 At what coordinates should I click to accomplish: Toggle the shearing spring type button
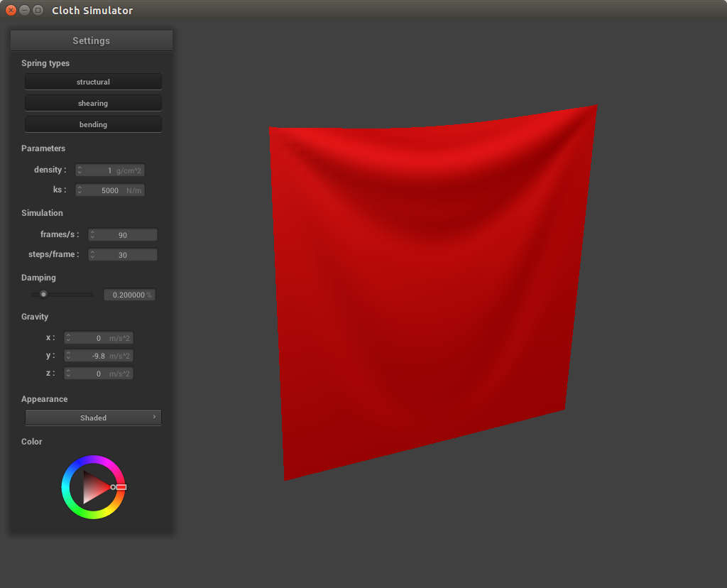[x=93, y=103]
